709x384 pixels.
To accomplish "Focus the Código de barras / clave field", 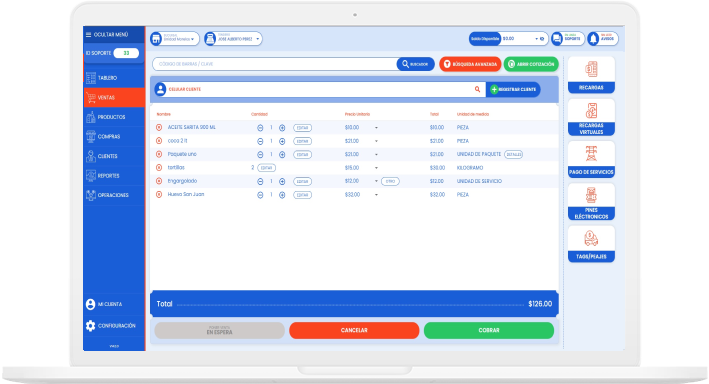I will [x=275, y=64].
